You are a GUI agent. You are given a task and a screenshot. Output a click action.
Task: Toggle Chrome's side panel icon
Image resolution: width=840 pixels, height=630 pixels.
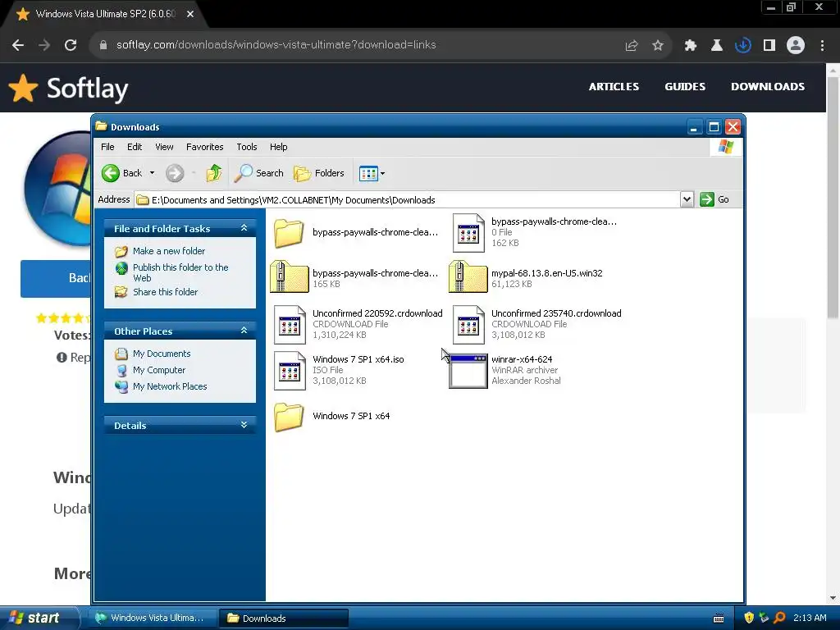(769, 46)
